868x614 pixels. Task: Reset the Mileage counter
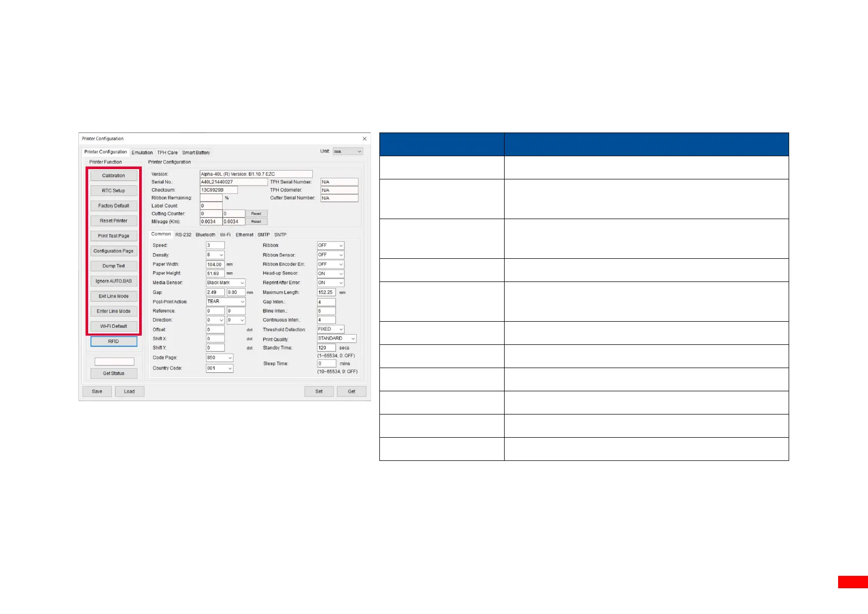click(x=256, y=222)
